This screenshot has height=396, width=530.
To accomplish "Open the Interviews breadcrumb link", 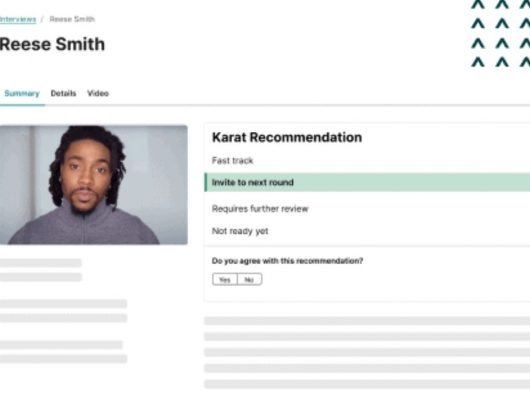I will point(18,19).
